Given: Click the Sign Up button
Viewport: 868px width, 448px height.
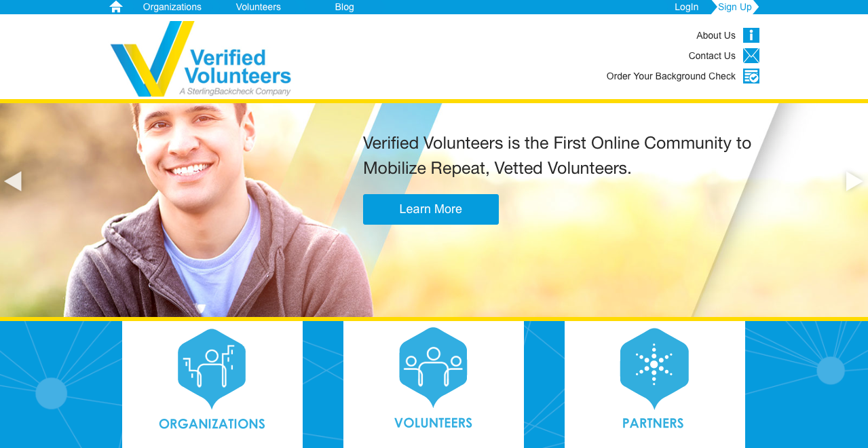Looking at the screenshot, I should [735, 7].
